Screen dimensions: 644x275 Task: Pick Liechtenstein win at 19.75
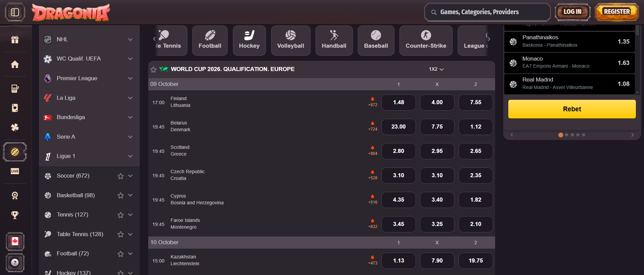point(476,261)
